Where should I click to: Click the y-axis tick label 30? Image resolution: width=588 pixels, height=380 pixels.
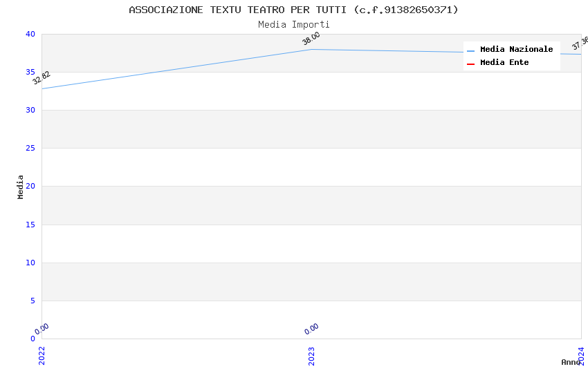point(30,110)
